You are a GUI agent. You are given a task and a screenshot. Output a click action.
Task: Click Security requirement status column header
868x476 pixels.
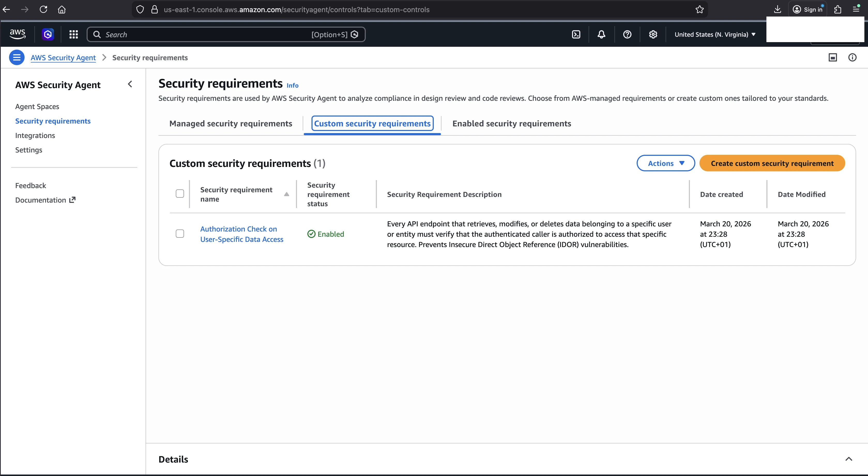point(329,194)
